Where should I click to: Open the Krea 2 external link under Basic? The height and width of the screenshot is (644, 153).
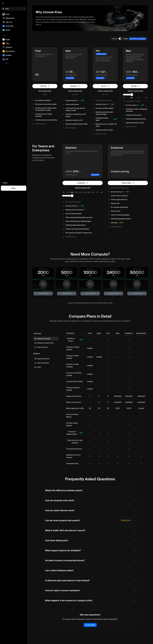pyautogui.click(x=78, y=100)
